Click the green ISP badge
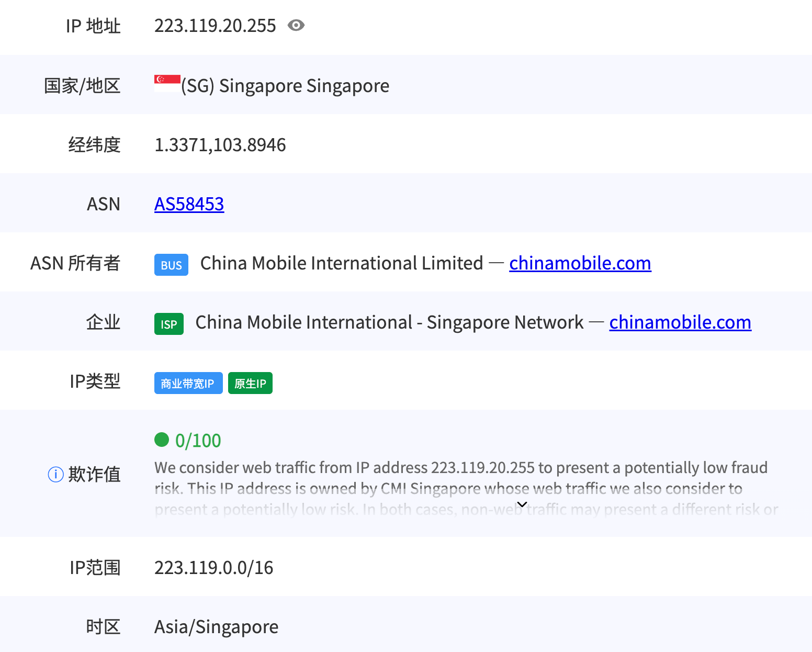Image resolution: width=812 pixels, height=652 pixels. pos(168,324)
